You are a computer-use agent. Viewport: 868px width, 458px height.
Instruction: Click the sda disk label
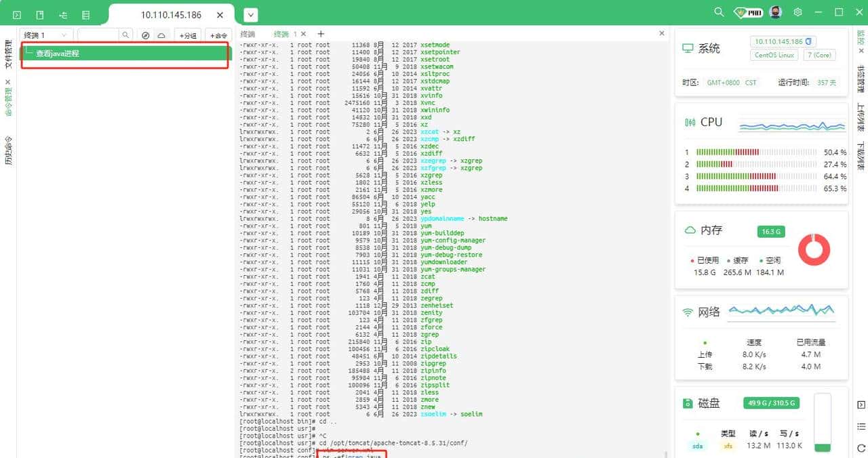click(x=698, y=446)
